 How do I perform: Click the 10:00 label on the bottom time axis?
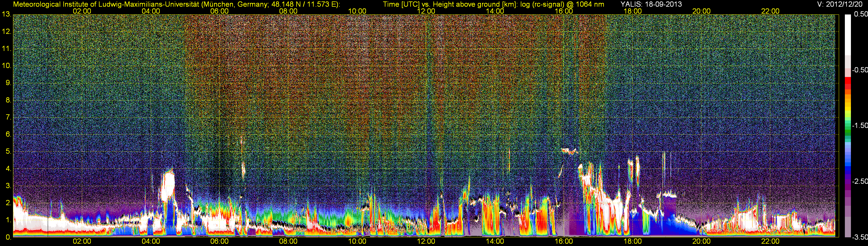[357, 242]
